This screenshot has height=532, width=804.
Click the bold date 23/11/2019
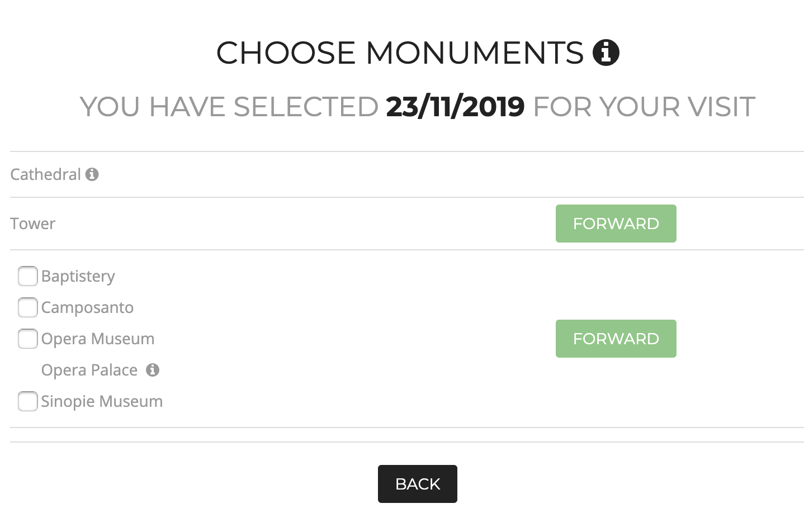click(455, 107)
